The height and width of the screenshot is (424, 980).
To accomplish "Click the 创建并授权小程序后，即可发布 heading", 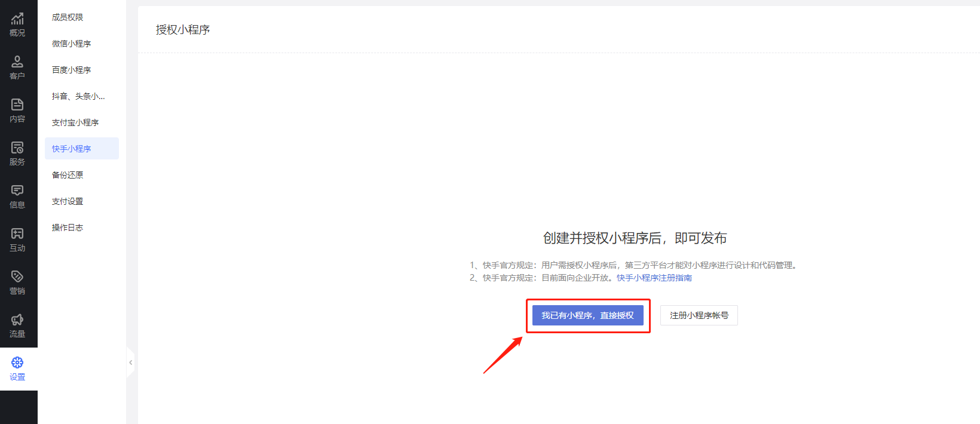I will pyautogui.click(x=635, y=238).
